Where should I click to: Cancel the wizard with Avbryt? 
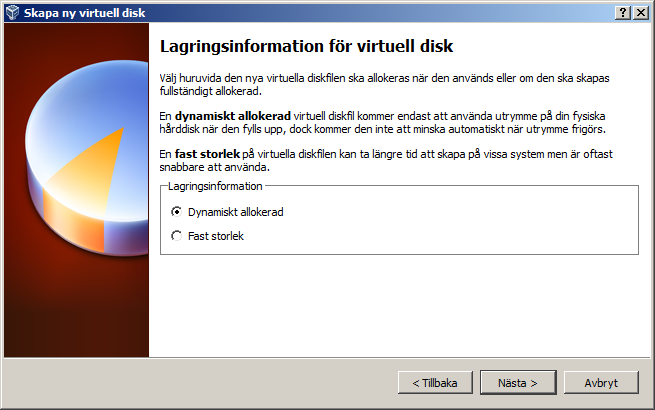tap(601, 383)
